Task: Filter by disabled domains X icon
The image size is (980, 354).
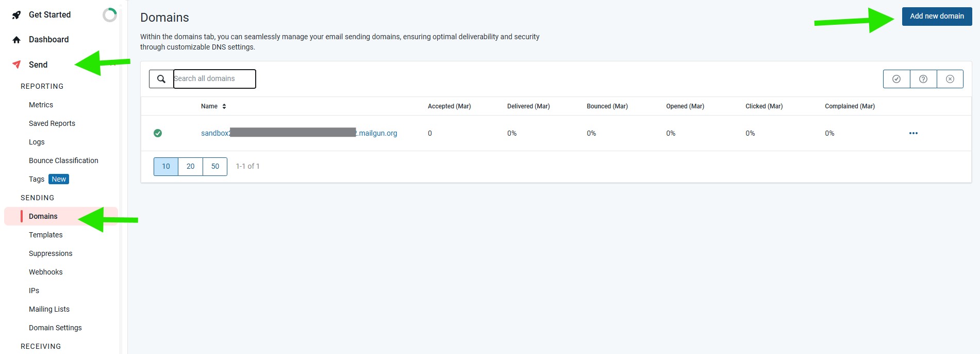Action: (x=950, y=79)
